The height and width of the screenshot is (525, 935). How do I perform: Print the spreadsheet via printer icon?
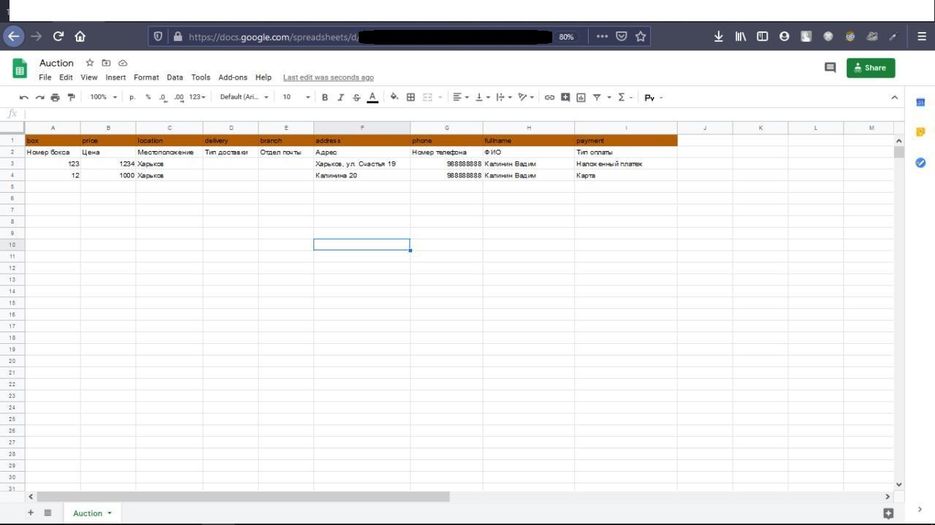[55, 97]
